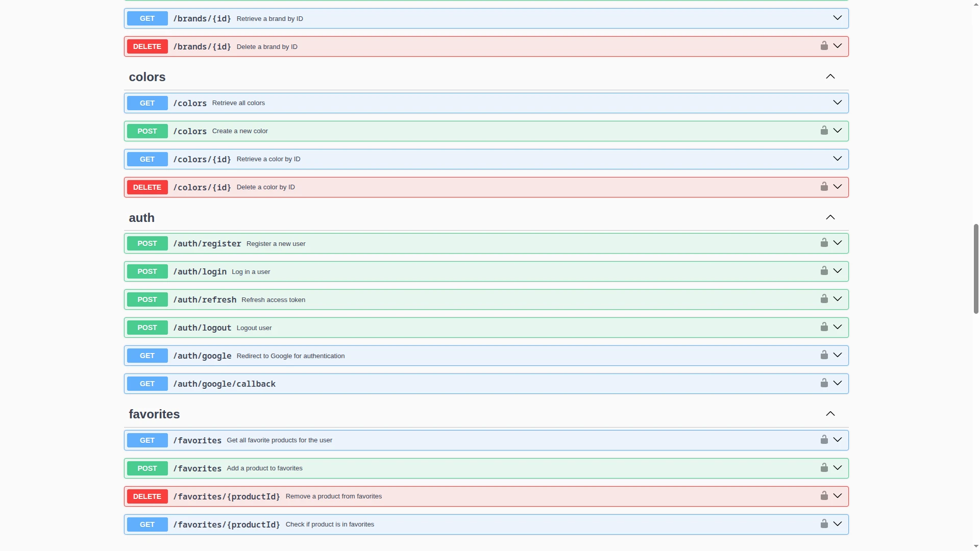
Task: Expand POST /favorites chevron
Action: (838, 468)
